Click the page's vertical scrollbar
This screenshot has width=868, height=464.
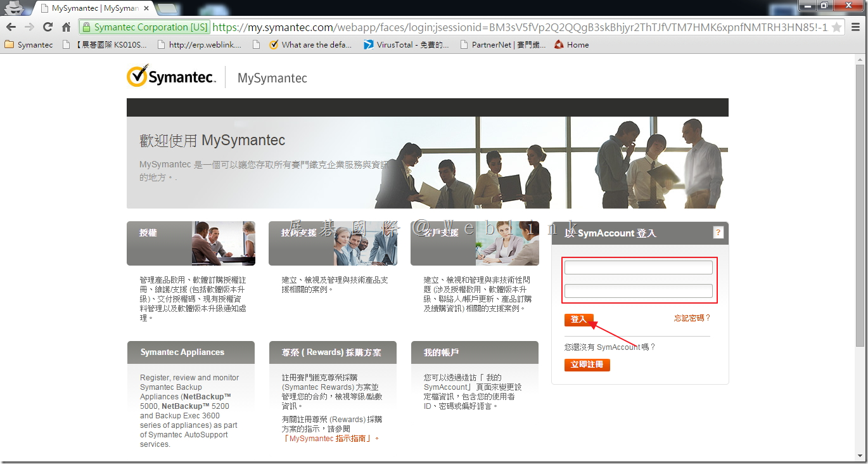tap(860, 205)
